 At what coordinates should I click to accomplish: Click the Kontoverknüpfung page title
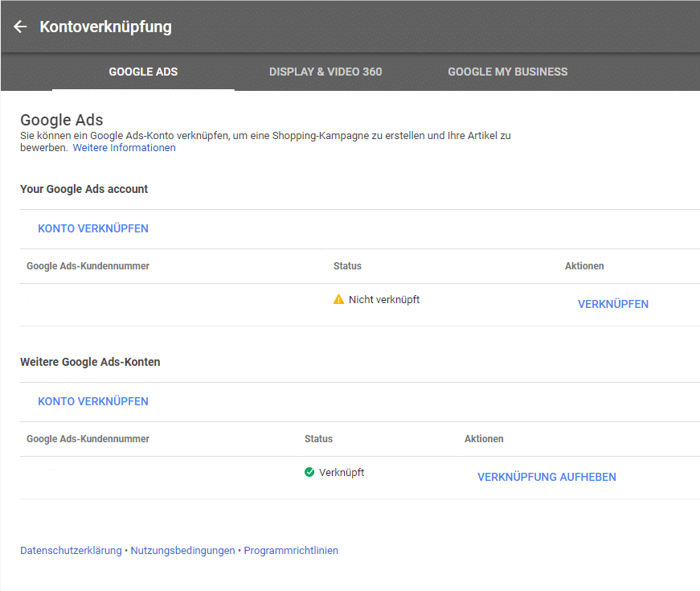tap(105, 27)
